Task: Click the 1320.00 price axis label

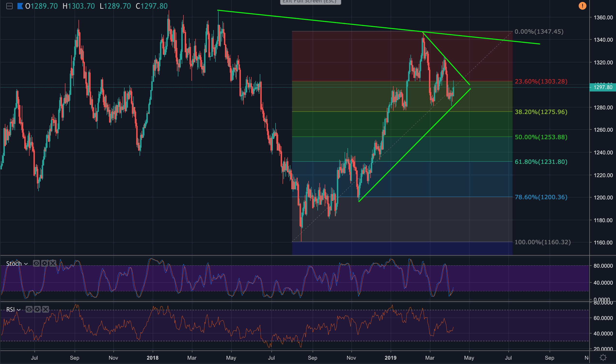Action: tap(603, 62)
